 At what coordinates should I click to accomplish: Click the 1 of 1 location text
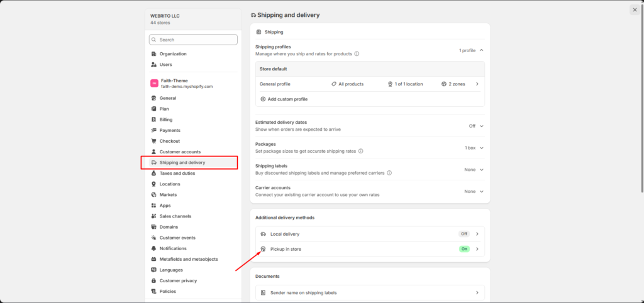[x=409, y=84]
